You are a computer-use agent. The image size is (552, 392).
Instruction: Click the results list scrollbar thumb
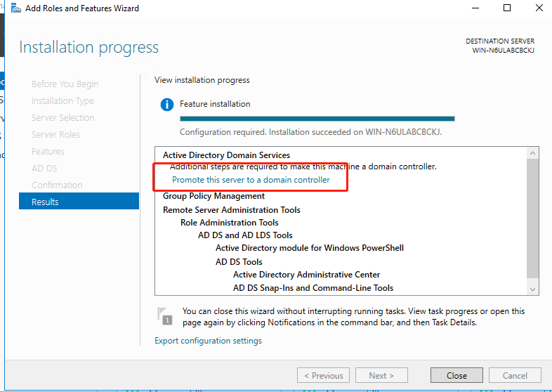(x=532, y=218)
